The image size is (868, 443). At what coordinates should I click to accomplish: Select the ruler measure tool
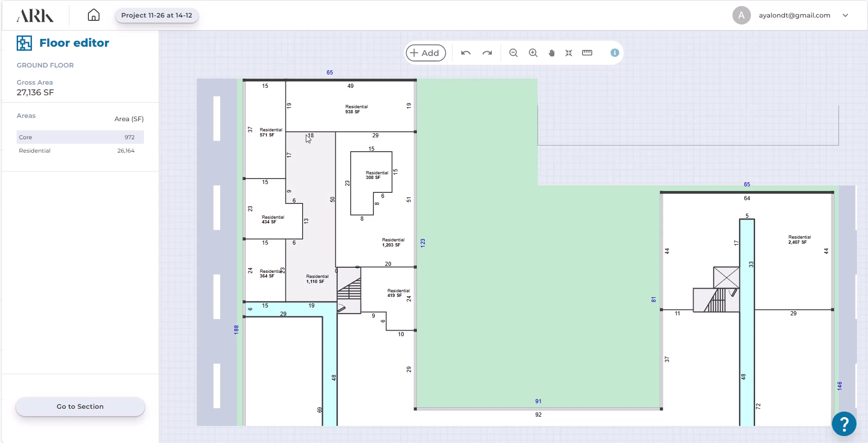[x=587, y=53]
